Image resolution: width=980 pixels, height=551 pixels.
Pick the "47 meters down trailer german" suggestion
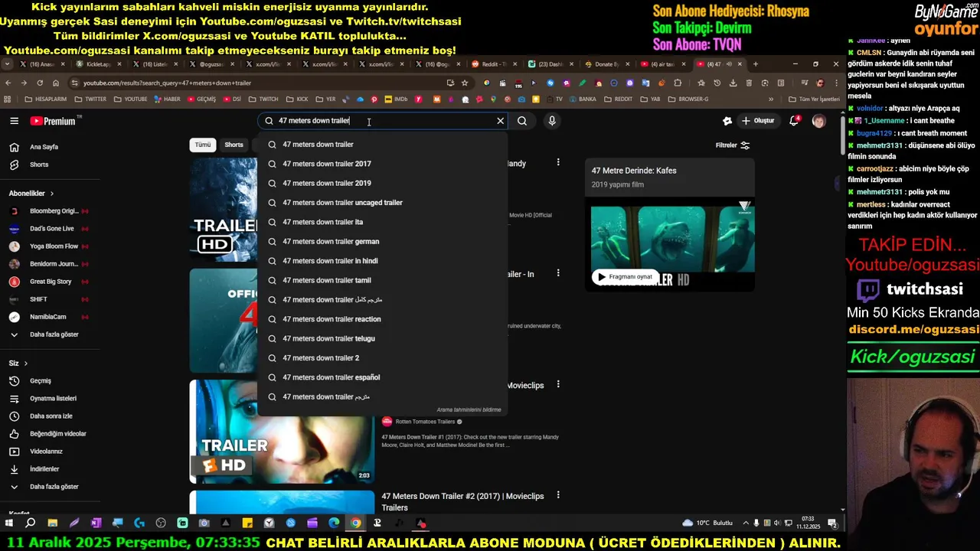(x=383, y=241)
